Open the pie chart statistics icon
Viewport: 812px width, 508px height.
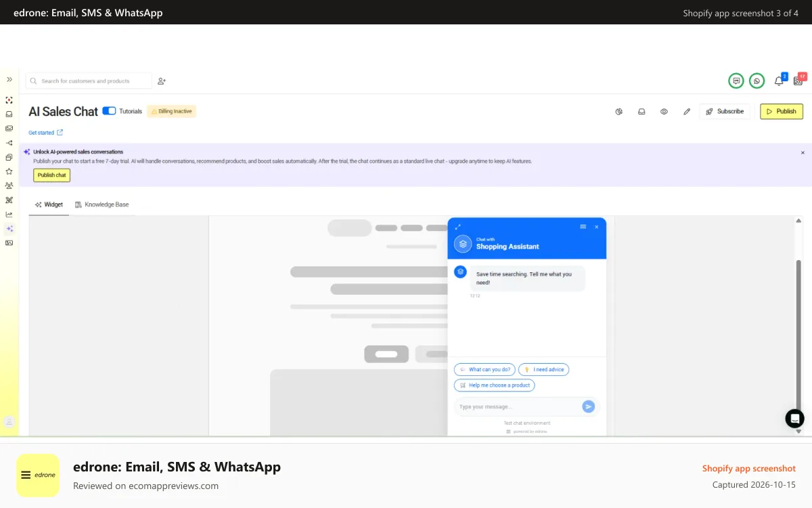618,111
